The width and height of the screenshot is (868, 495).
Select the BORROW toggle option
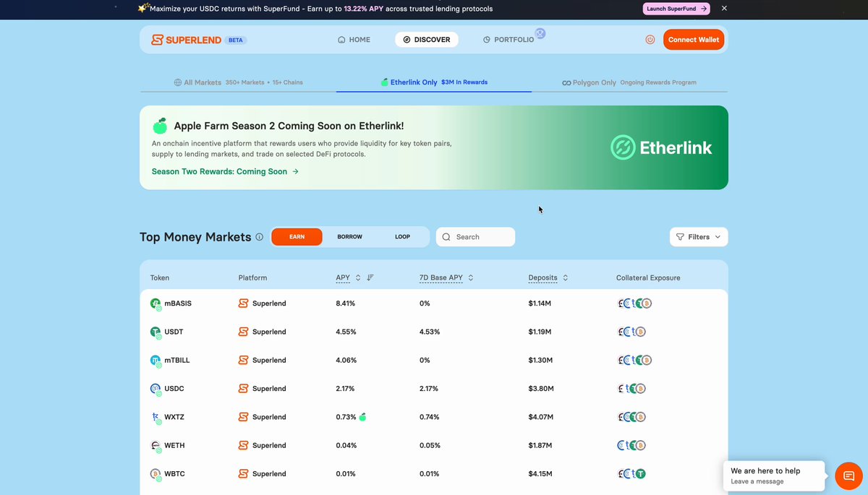350,237
